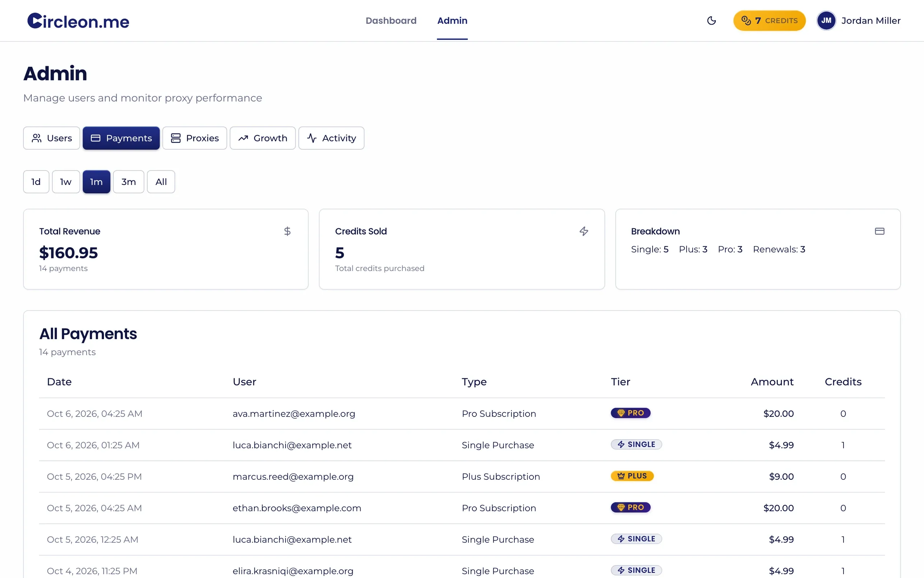
Task: Show All time range
Action: point(161,182)
